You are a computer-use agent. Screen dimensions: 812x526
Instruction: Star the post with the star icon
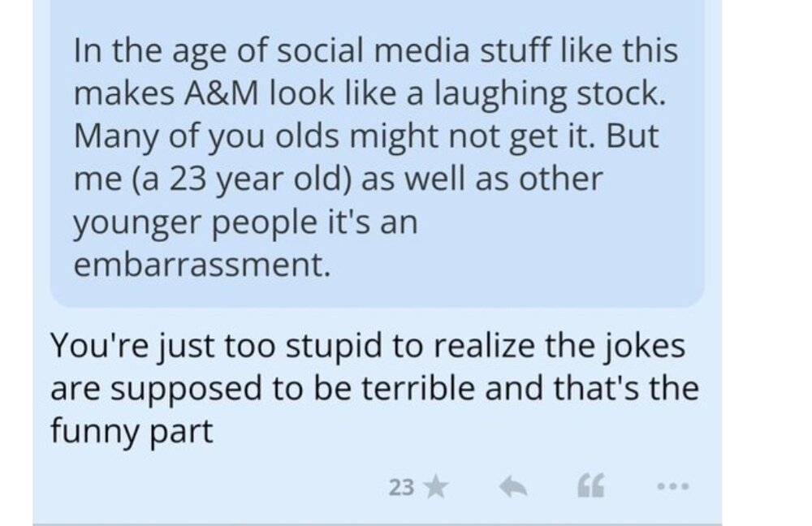(436, 487)
